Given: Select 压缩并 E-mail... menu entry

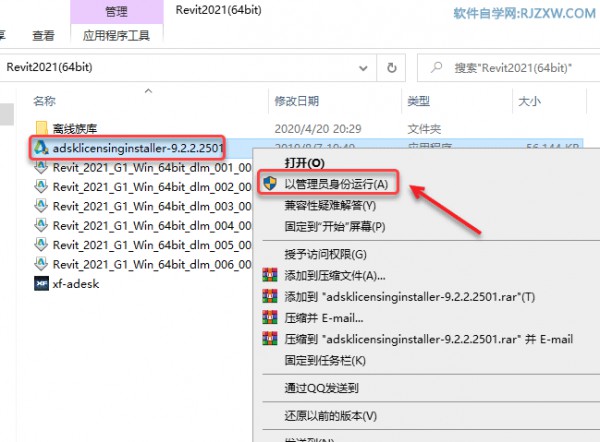Looking at the screenshot, I should click(324, 318).
